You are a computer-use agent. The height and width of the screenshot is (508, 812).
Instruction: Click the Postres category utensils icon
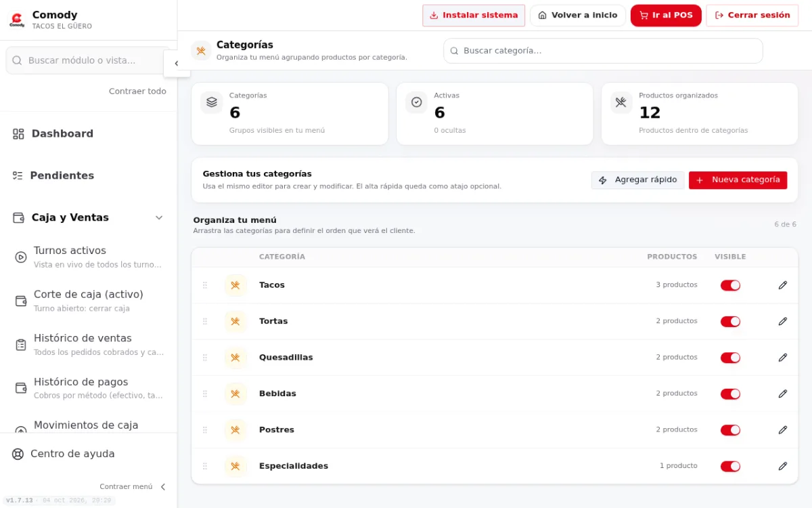coord(235,430)
